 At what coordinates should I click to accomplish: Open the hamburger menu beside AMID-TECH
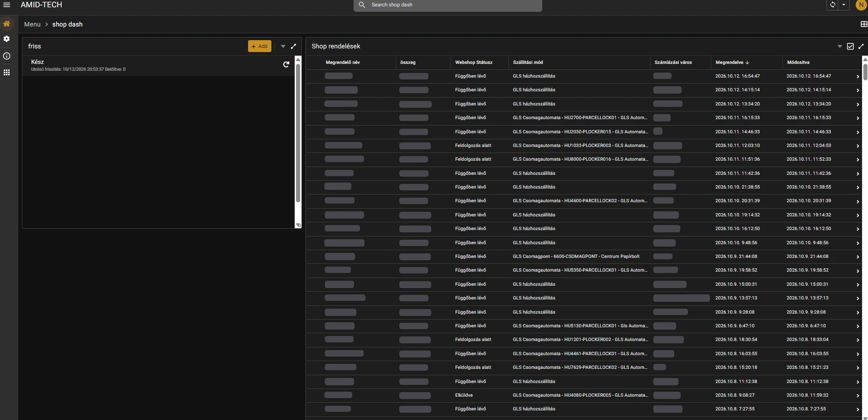pos(6,5)
